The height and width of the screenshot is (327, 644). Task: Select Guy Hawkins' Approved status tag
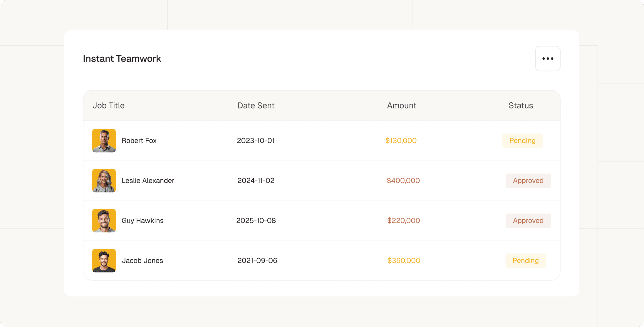(x=528, y=221)
